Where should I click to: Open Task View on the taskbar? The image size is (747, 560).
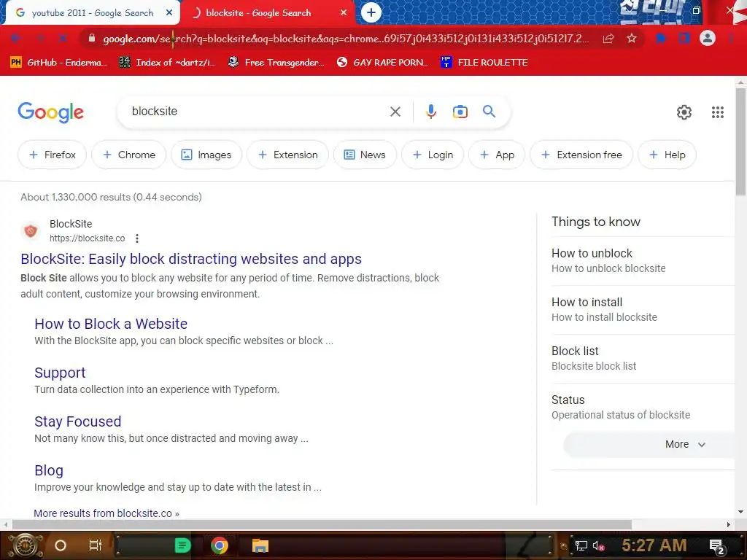96,545
